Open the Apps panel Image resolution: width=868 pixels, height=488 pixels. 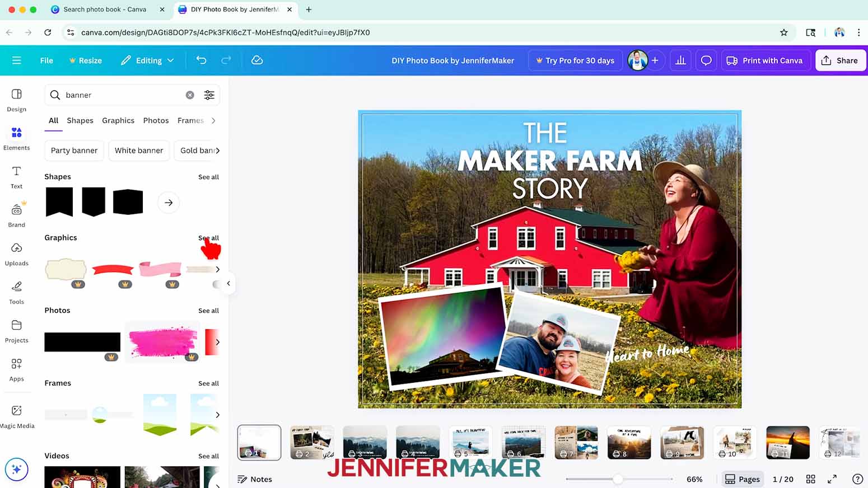point(17,370)
